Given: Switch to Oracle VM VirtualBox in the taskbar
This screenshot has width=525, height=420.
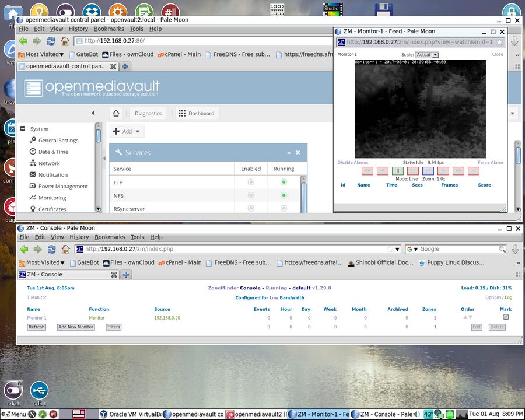Looking at the screenshot, I should point(131,414).
